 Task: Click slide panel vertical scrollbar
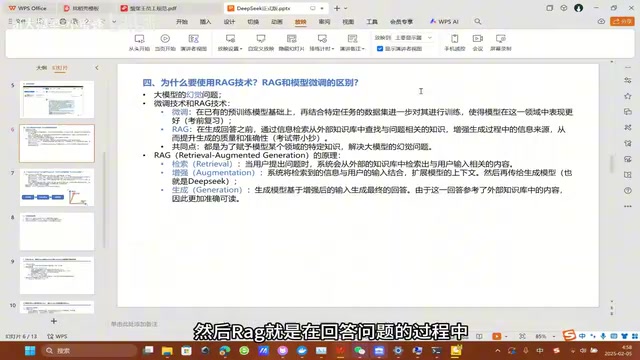pos(104,200)
